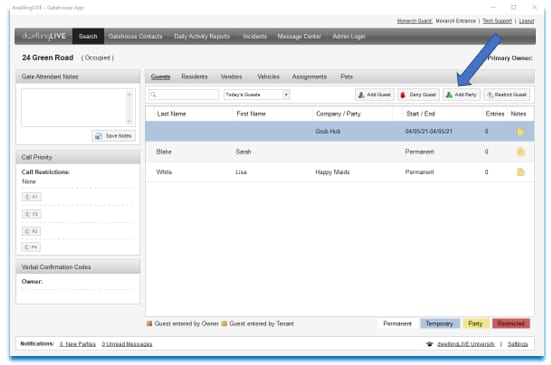Viewport: 551px width, 365px height.
Task: Open notes icon for Grub Hub row
Action: (520, 132)
